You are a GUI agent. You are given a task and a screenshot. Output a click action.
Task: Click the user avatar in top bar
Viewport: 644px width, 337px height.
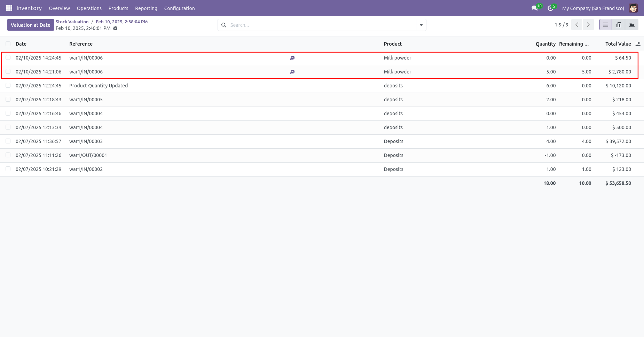click(633, 8)
